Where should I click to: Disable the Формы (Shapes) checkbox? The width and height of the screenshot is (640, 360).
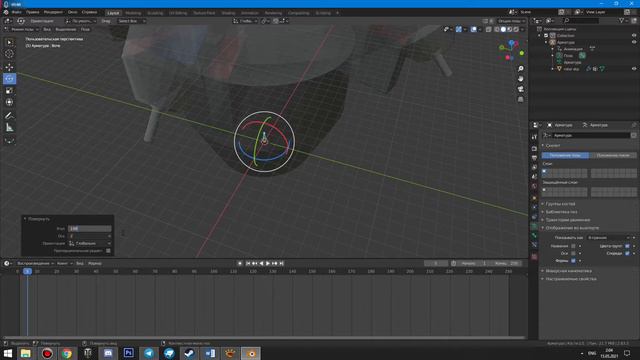573,261
